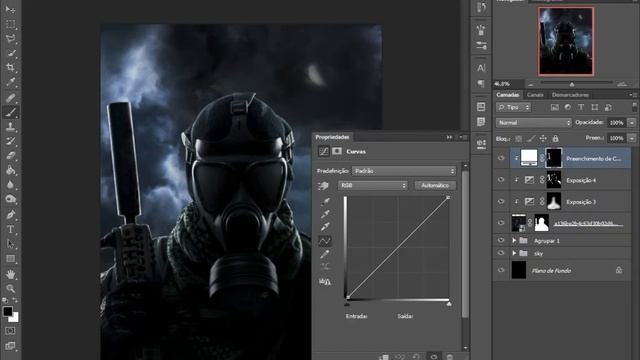Clip adjustment to layer below
The image size is (640, 360).
384,357
